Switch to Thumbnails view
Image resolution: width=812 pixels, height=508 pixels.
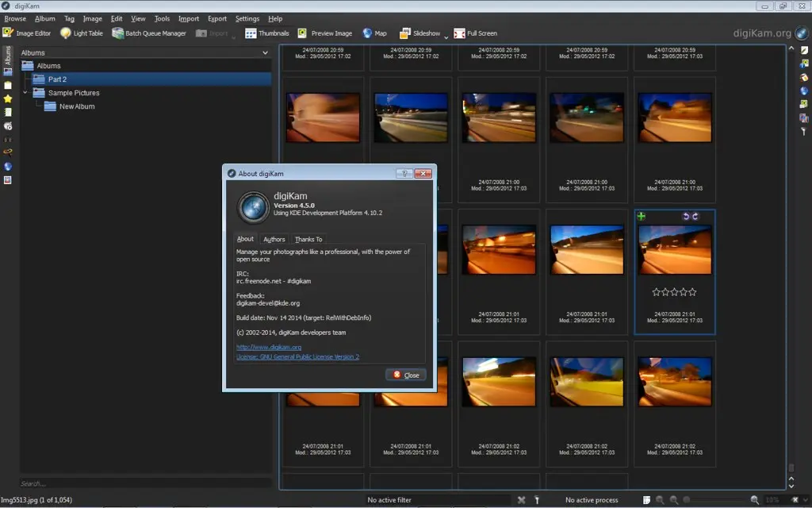[267, 33]
